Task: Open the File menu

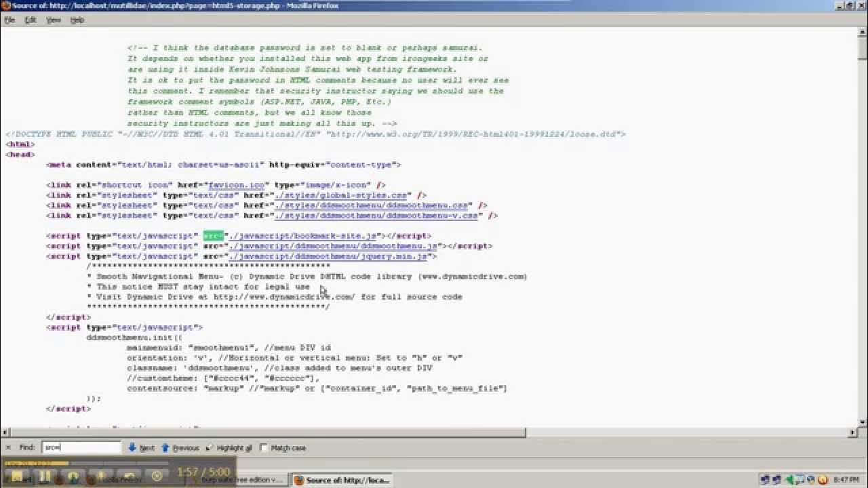Action: coord(9,20)
